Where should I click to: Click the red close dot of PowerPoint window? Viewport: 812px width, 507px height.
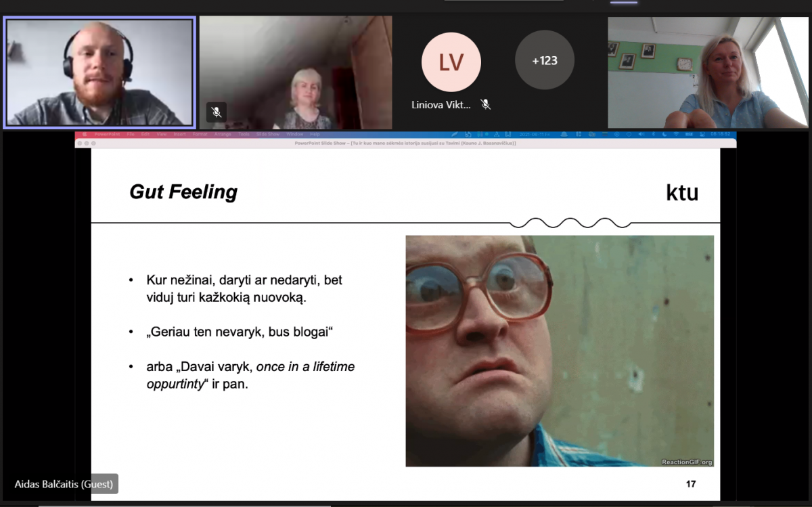pos(79,143)
